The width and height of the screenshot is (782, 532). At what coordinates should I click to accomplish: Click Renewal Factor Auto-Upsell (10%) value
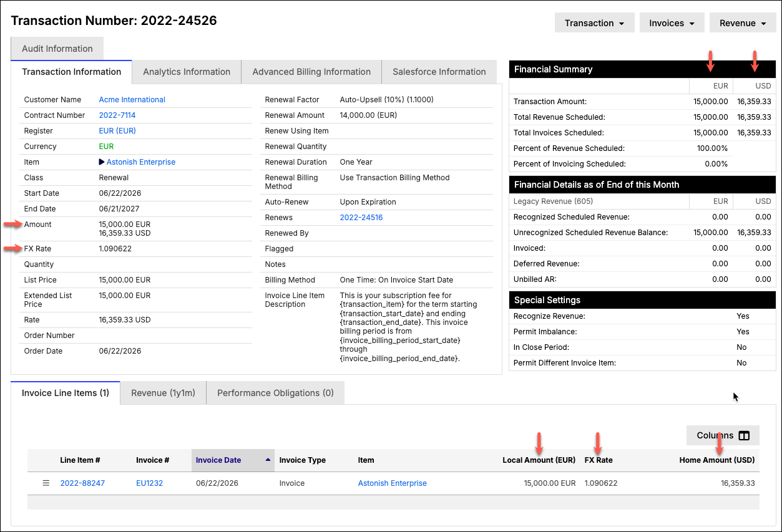387,100
